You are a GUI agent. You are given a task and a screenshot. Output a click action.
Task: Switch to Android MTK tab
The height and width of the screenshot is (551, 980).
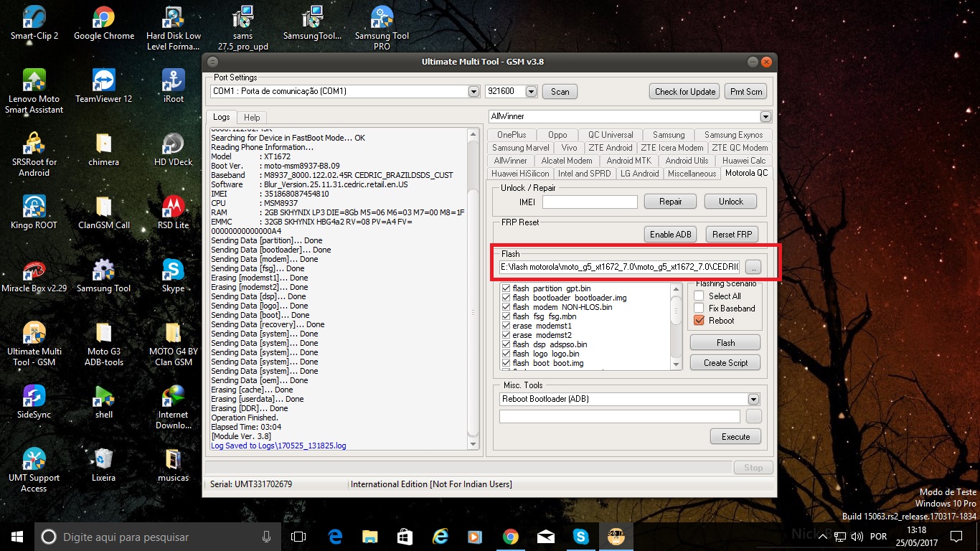[x=628, y=161]
